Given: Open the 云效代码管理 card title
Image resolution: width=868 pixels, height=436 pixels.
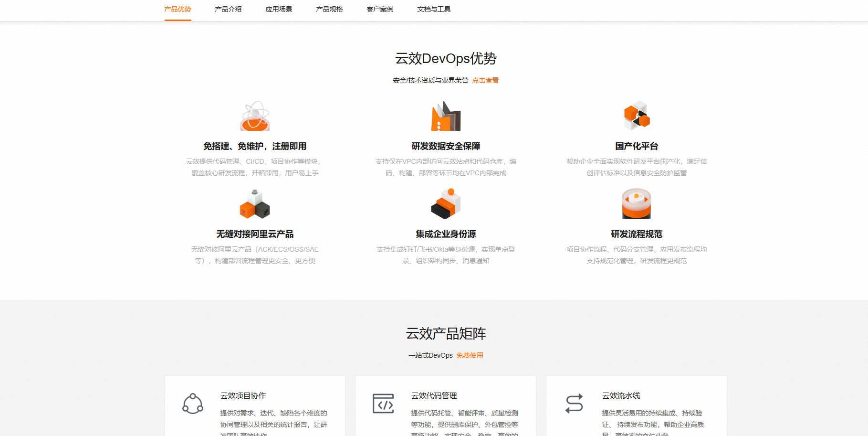Looking at the screenshot, I should tap(434, 396).
